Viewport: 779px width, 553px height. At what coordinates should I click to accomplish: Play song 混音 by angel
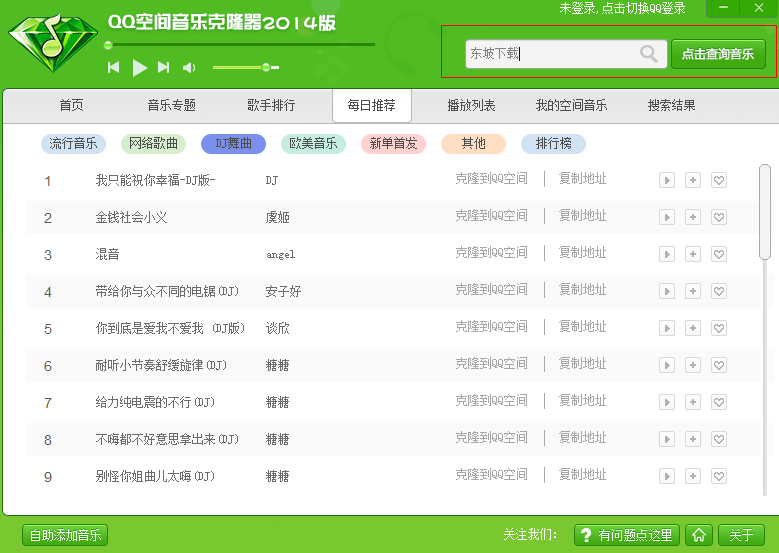[x=667, y=254]
